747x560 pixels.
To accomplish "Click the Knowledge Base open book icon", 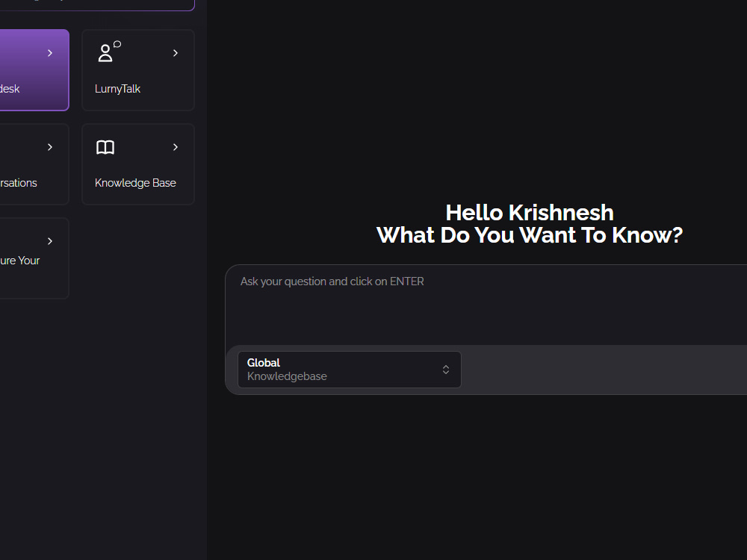I will pyautogui.click(x=105, y=147).
